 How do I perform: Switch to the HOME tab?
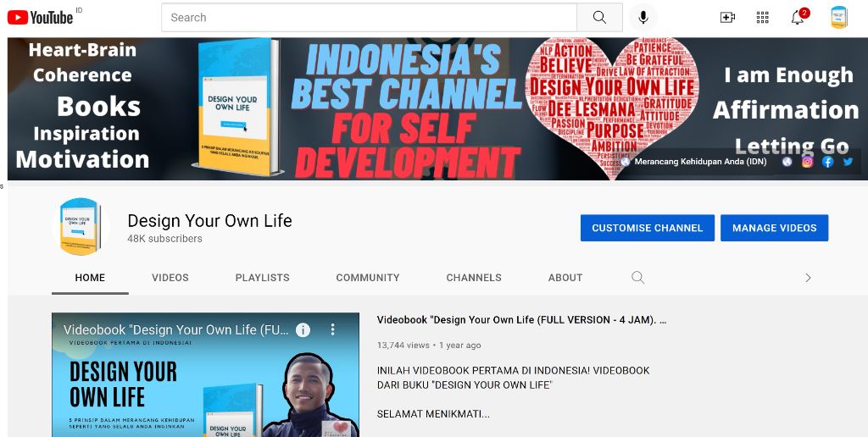point(90,278)
